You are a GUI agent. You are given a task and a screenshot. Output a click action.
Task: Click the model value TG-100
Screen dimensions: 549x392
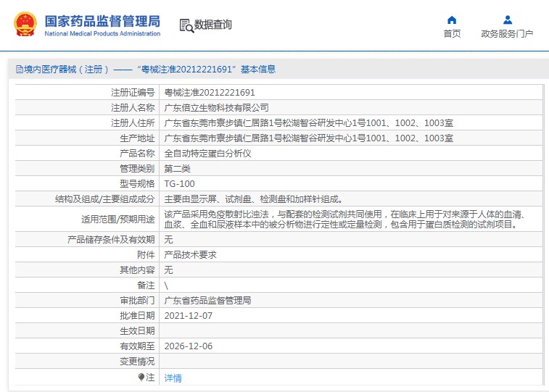tap(179, 184)
